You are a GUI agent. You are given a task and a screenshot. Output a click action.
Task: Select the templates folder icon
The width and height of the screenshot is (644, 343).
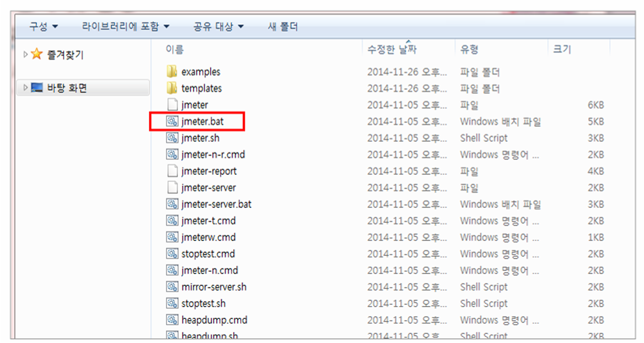(172, 88)
